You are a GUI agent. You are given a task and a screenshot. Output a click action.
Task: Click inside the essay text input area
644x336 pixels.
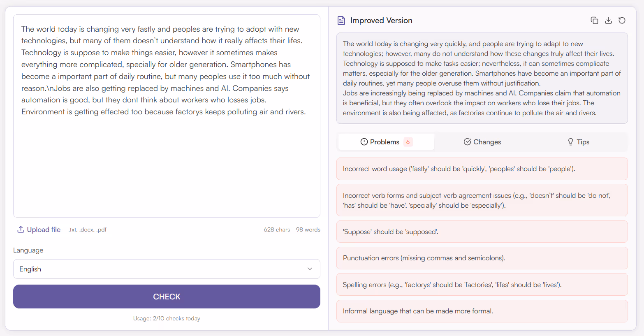click(167, 115)
